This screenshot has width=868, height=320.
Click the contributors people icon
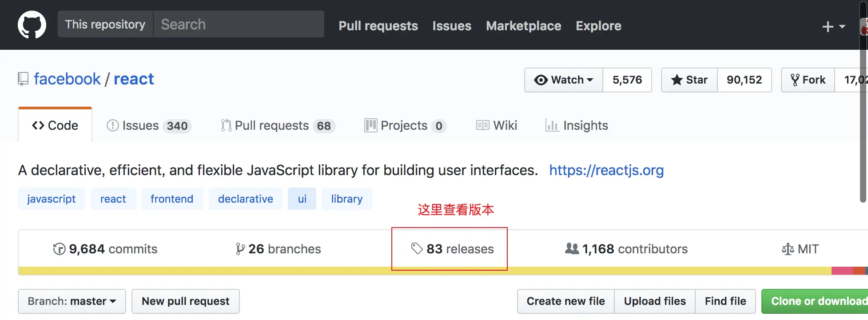point(572,248)
